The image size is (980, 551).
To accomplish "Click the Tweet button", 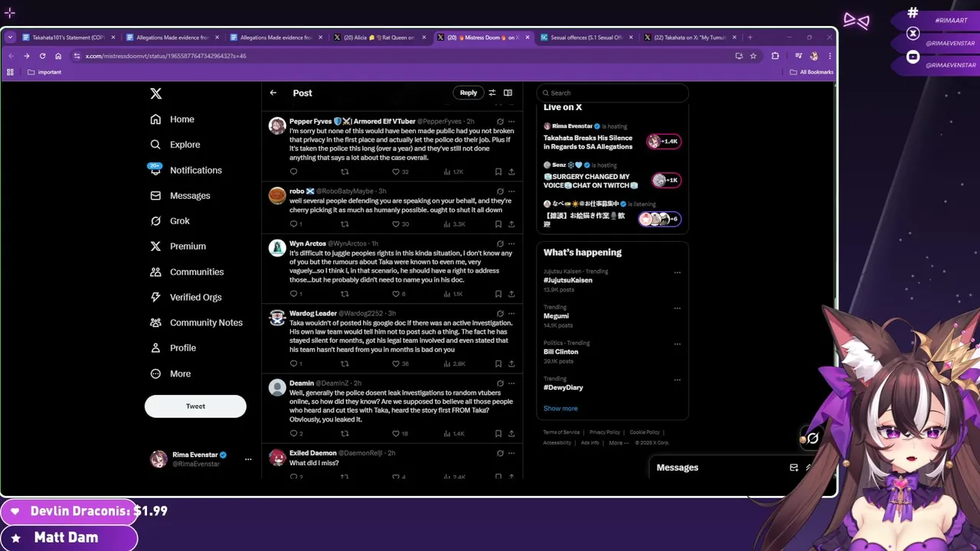I will (x=195, y=406).
